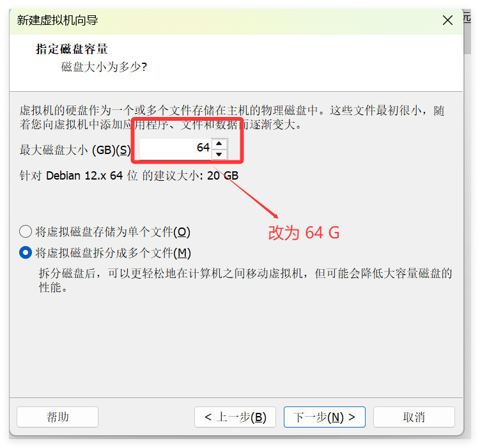Select 将虚拟磁盘拆分成多个文件(M) radio button
The width and height of the screenshot is (480, 448).
click(26, 253)
